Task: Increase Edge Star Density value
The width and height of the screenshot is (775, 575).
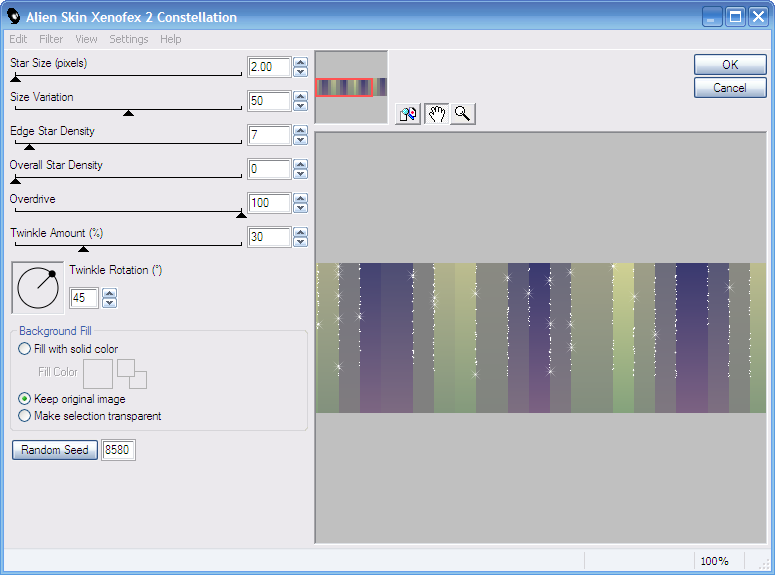Action: click(301, 131)
